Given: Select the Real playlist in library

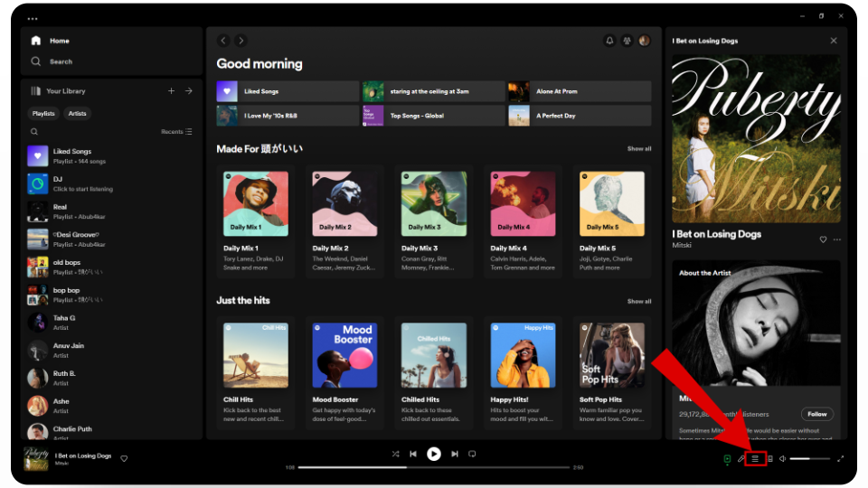Looking at the screenshot, I should tap(110, 211).
